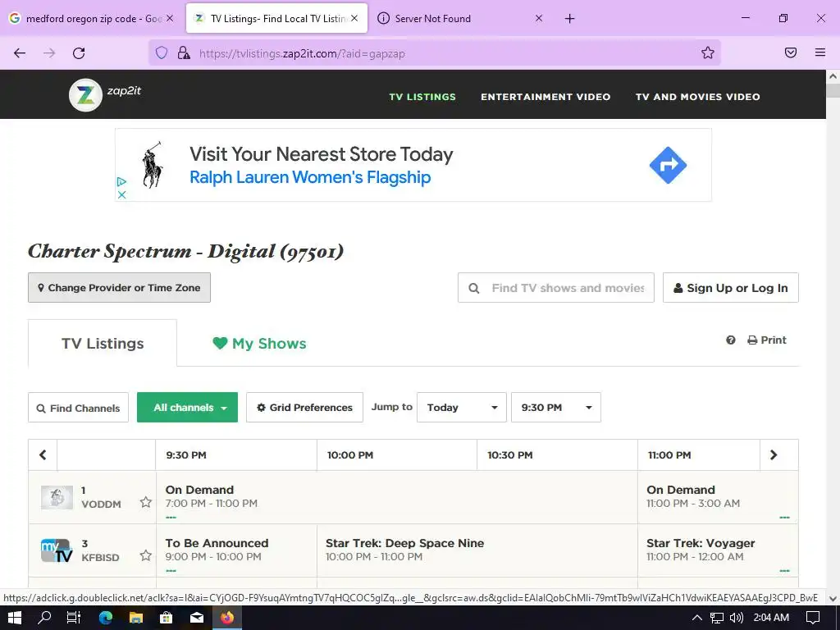This screenshot has height=630, width=840.
Task: Click the network tray icon
Action: click(x=717, y=618)
